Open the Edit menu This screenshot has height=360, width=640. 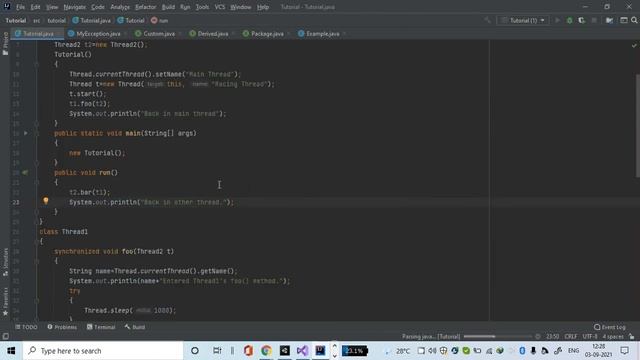tap(36, 7)
